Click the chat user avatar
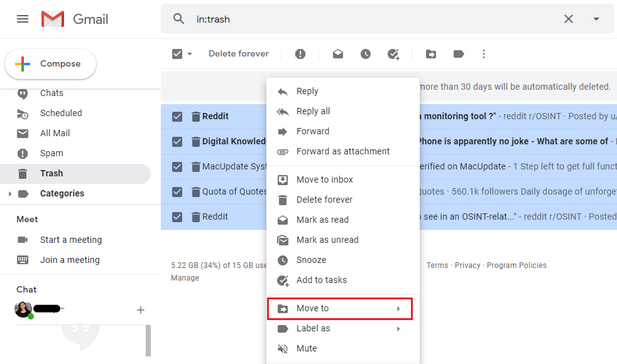 tap(23, 309)
